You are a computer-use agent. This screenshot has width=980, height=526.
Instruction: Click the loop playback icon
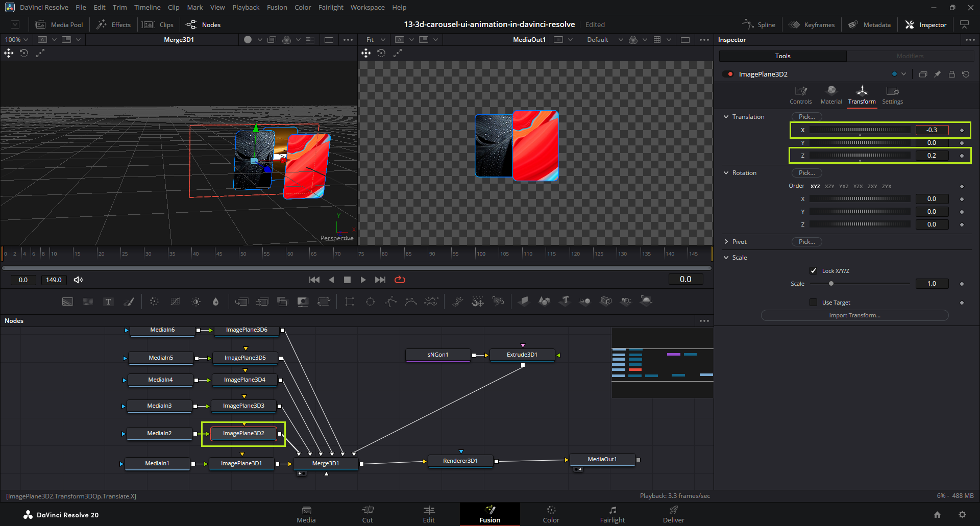pyautogui.click(x=400, y=280)
